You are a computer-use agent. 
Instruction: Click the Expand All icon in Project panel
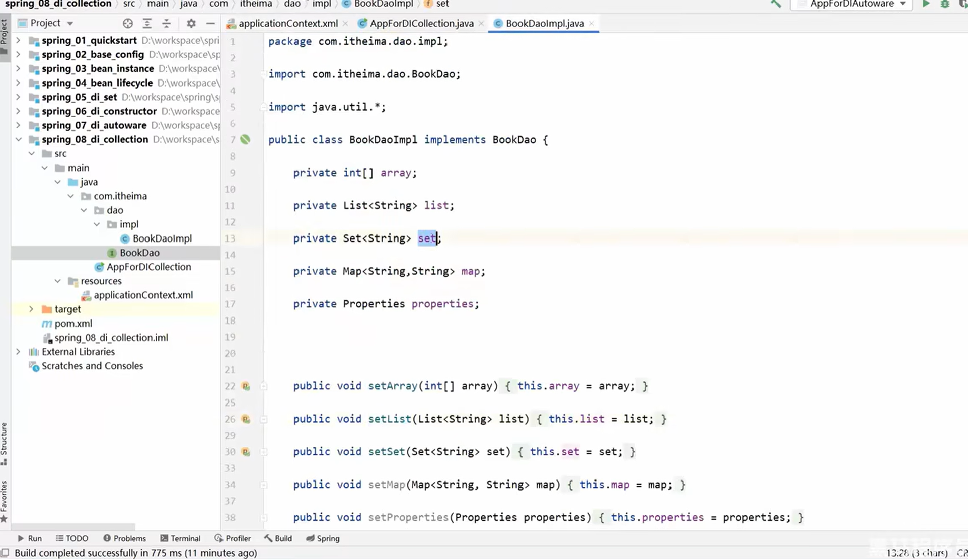tap(147, 23)
